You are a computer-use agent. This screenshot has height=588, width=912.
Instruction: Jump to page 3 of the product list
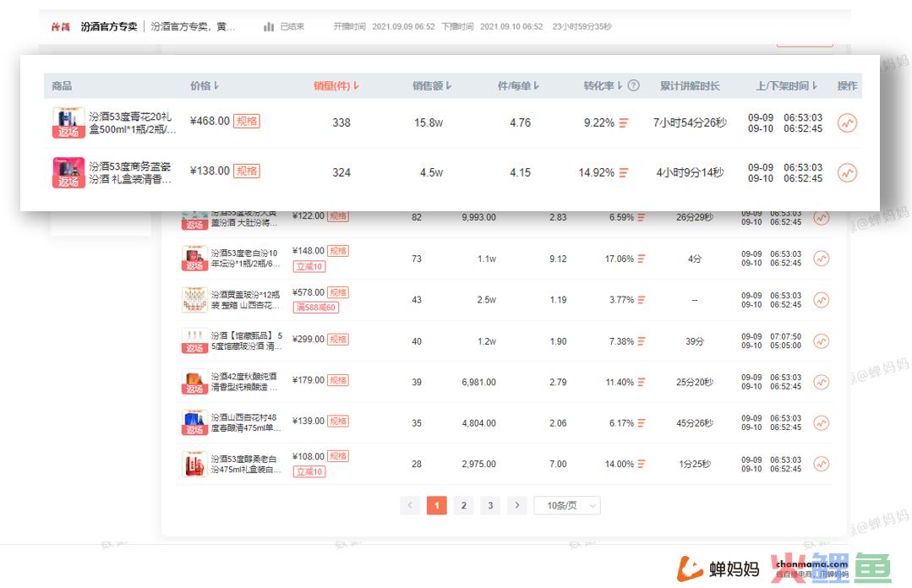point(490,505)
